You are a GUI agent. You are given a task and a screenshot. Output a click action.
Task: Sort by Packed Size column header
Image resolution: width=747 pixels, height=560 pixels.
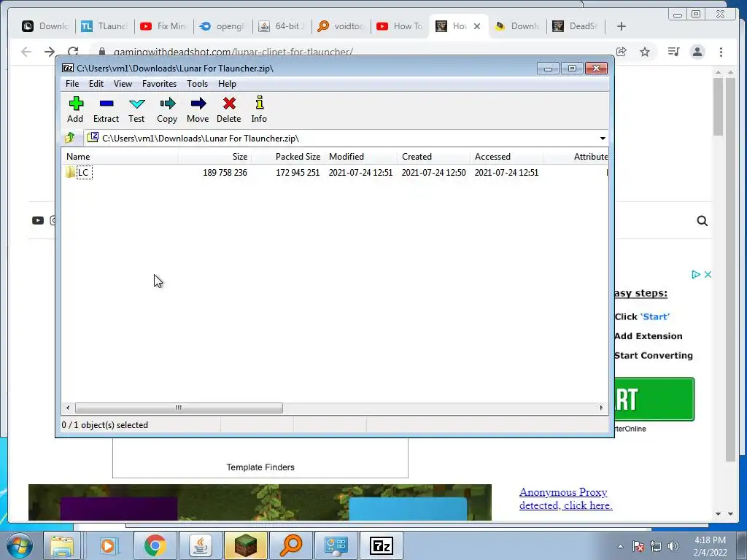(x=287, y=157)
